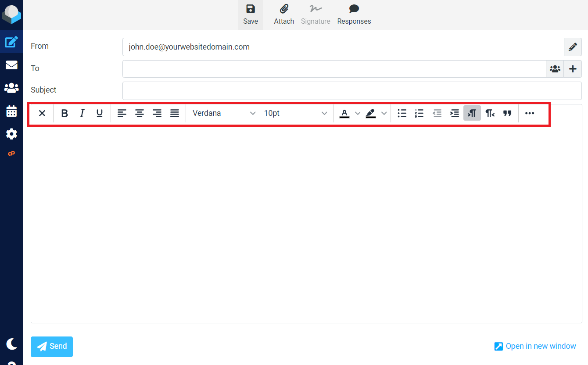Open Contacts from the left sidebar
This screenshot has width=588, height=365.
[x=11, y=88]
